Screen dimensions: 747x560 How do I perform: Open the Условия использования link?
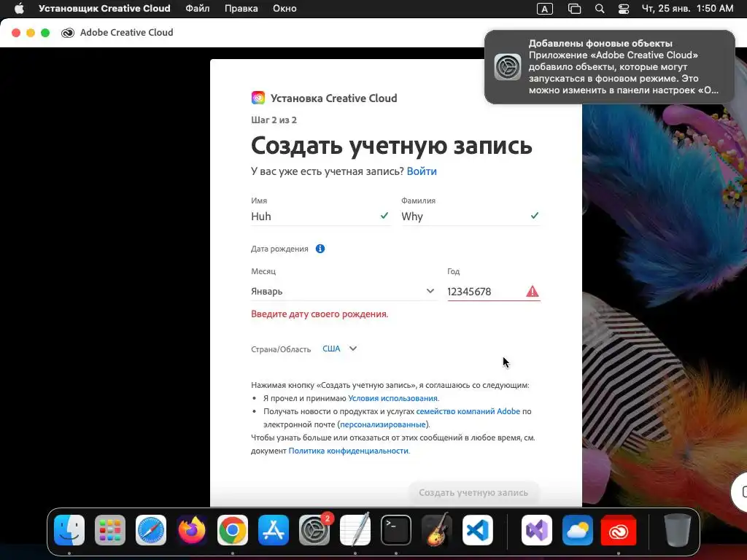(392, 398)
